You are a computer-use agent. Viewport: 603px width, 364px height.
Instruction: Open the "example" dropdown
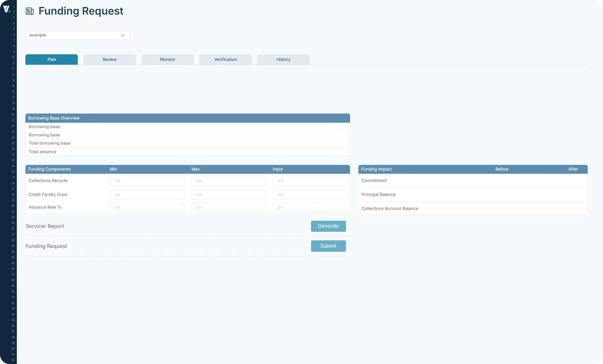[x=77, y=35]
